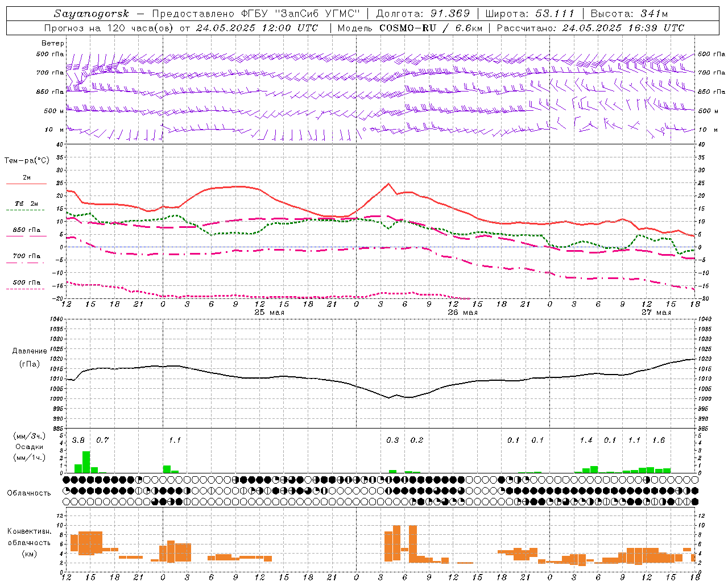Click the 'Давление' pressure panel label
This screenshot has width=728, height=582.
click(30, 351)
